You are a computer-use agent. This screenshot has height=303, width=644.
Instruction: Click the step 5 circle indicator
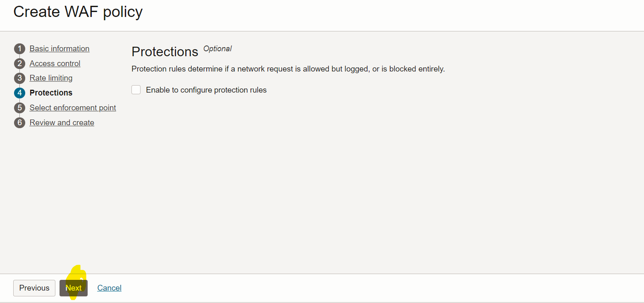19,107
